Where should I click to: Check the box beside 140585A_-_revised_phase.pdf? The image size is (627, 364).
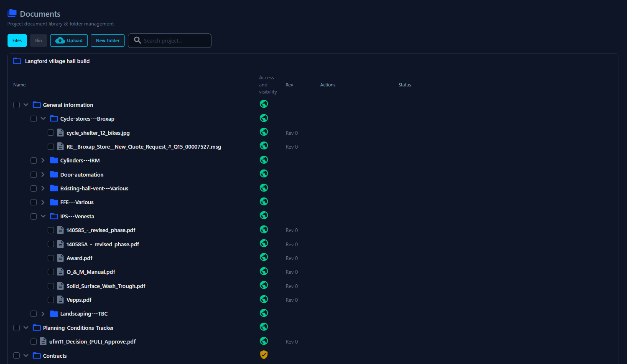coord(51,244)
